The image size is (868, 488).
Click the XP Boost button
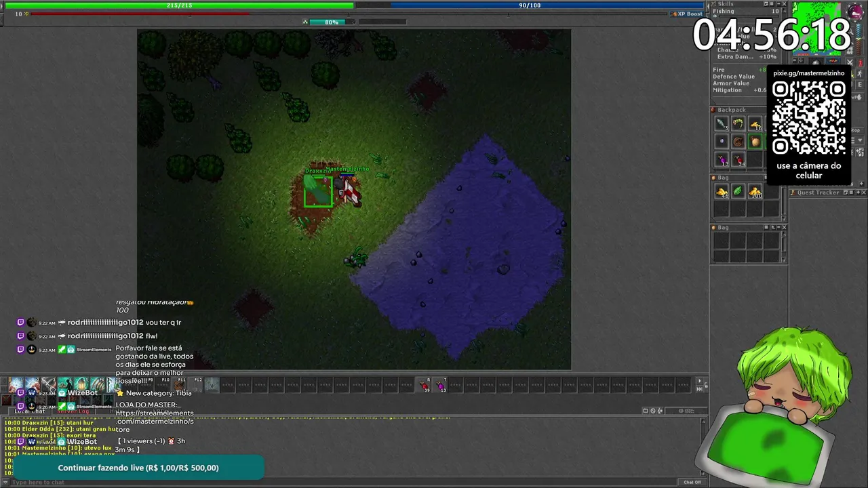pos(688,14)
